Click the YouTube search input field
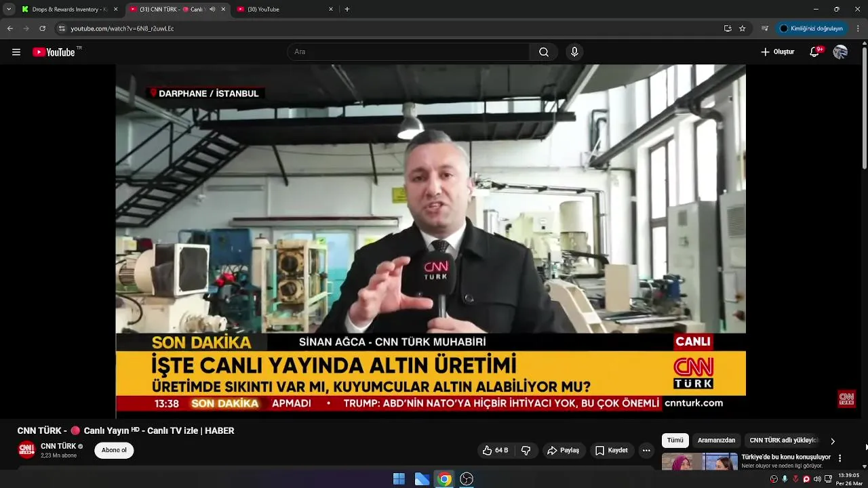 coord(408,52)
